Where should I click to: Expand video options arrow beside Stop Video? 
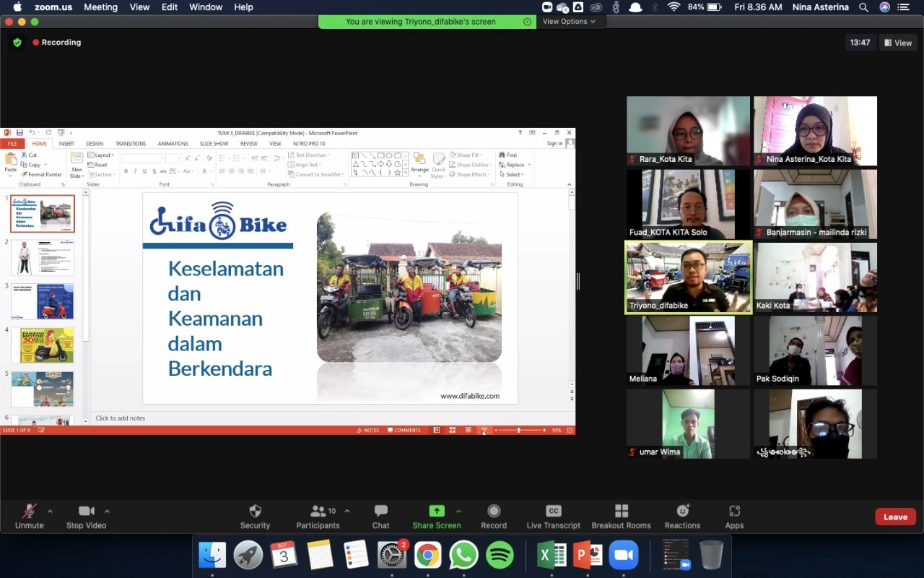[107, 511]
